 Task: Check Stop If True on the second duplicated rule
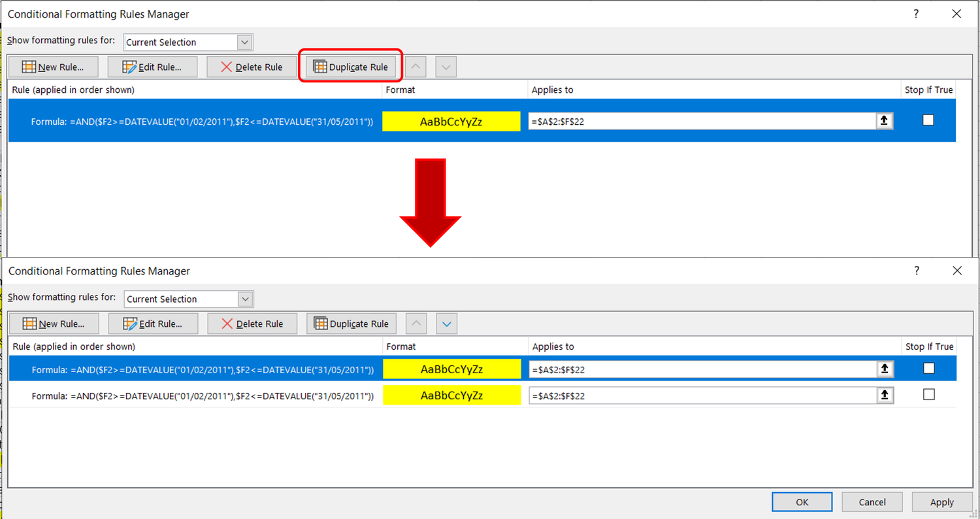929,394
